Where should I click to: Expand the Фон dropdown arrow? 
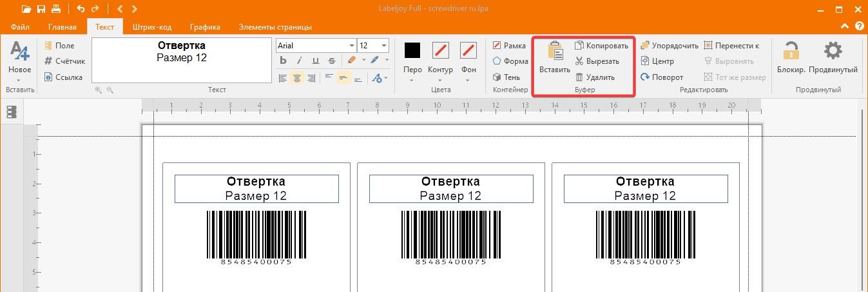click(x=468, y=81)
